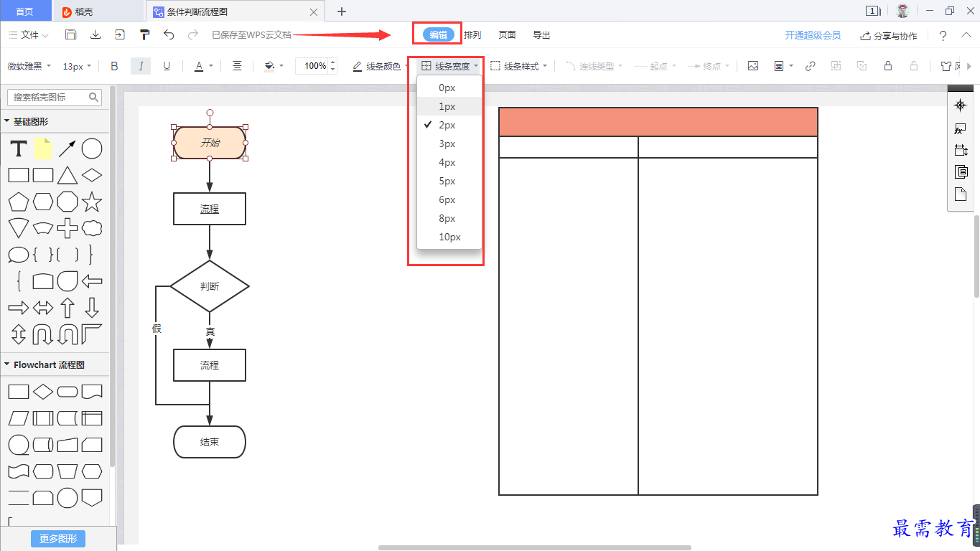Click the lock shape icon
This screenshot has width=980, height=551.
click(x=887, y=66)
